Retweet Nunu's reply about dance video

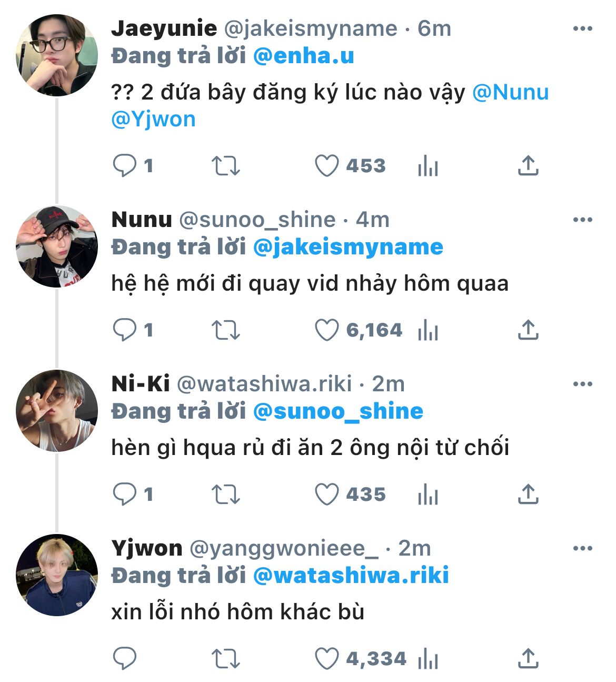(x=225, y=330)
